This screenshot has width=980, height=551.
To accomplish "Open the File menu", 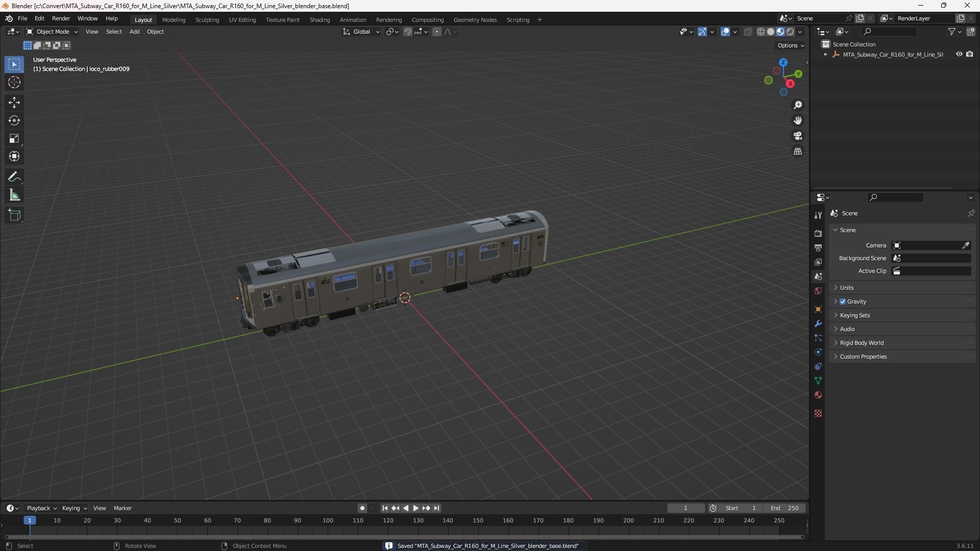I will tap(22, 18).
